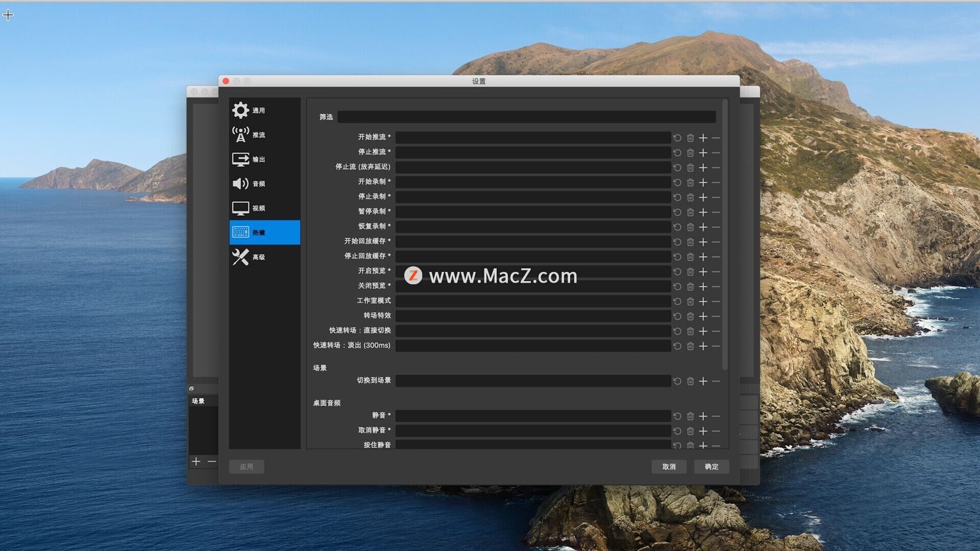Select the 热键 hotkeys section

coord(264,233)
